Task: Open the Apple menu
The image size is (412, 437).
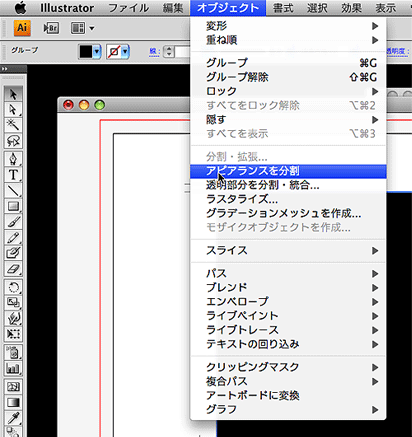Action: tap(21, 8)
